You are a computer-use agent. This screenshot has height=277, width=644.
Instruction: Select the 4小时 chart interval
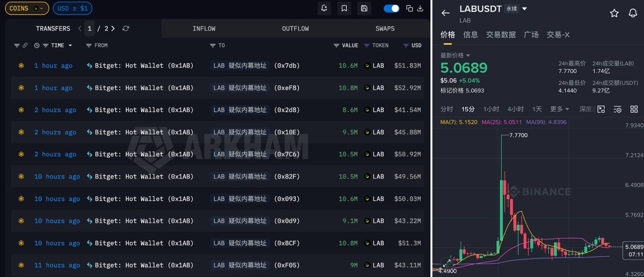[x=516, y=109]
